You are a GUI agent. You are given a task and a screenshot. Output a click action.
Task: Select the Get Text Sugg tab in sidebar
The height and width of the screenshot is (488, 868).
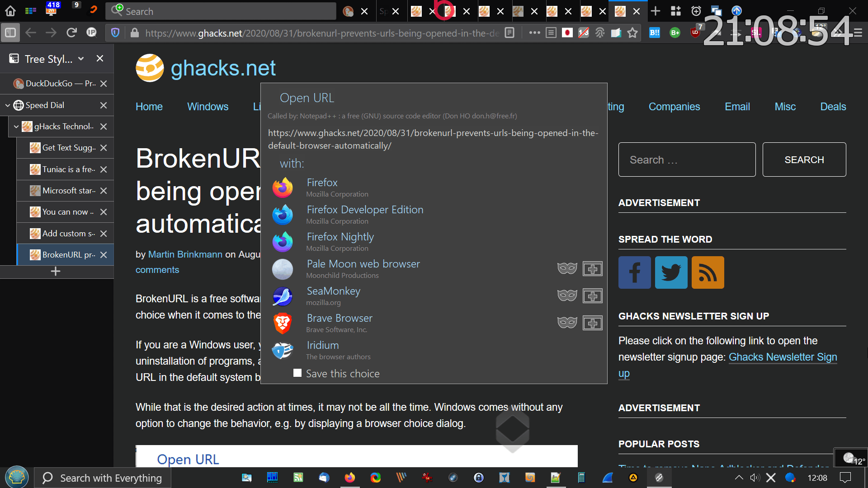point(65,148)
